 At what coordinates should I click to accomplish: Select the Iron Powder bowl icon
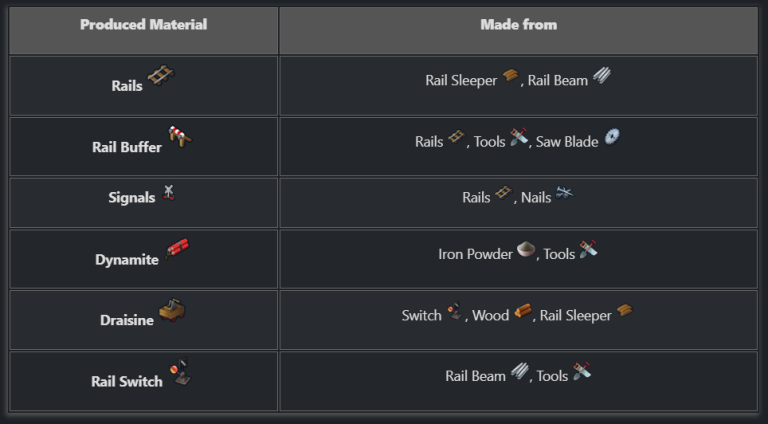(x=526, y=249)
